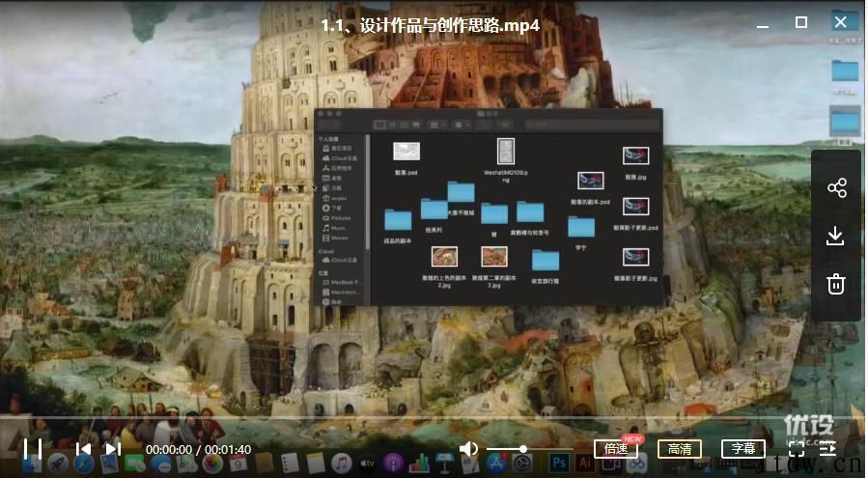Screen dimensions: 868x478
Task: Open Launchpad in the Dock
Action: tap(58, 464)
